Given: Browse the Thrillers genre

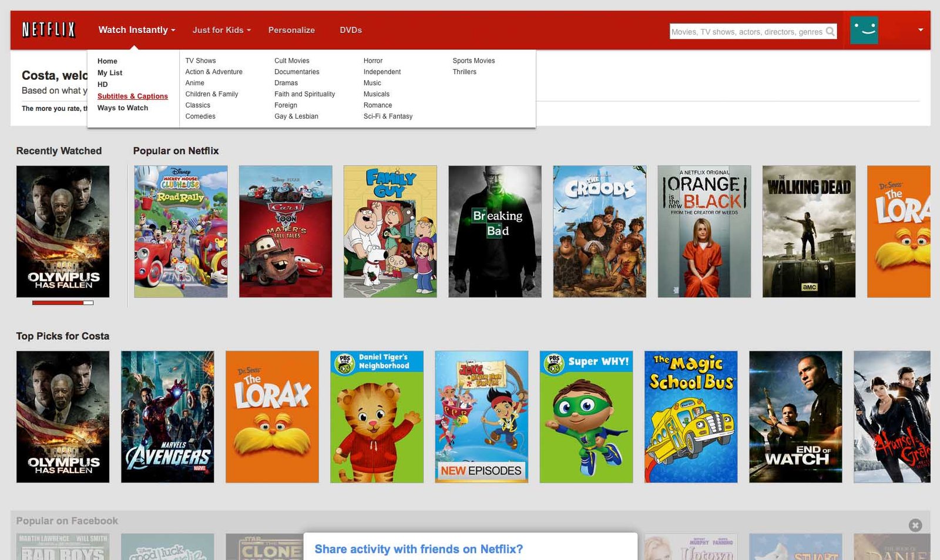Looking at the screenshot, I should point(464,72).
